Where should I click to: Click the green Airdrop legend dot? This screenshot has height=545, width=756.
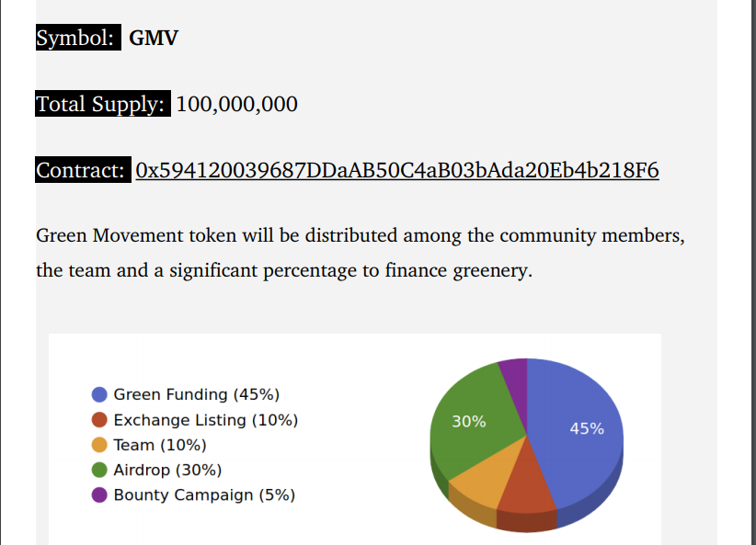click(x=100, y=470)
